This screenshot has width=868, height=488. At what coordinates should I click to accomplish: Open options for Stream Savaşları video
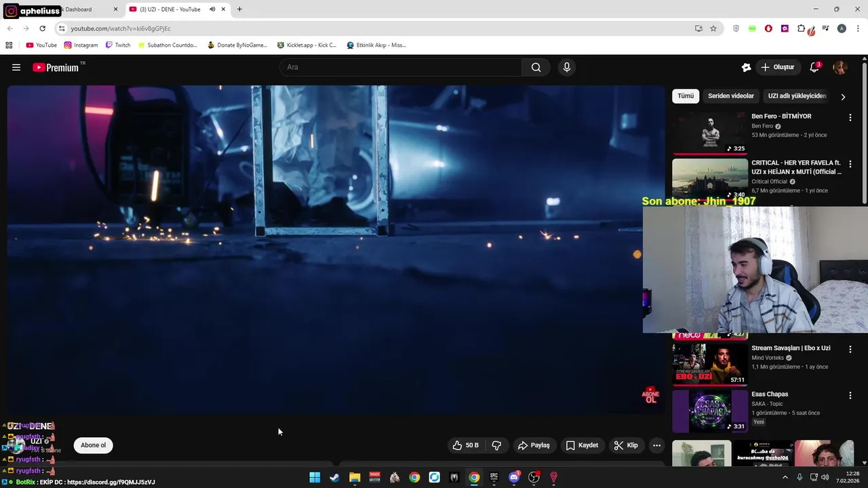point(850,349)
